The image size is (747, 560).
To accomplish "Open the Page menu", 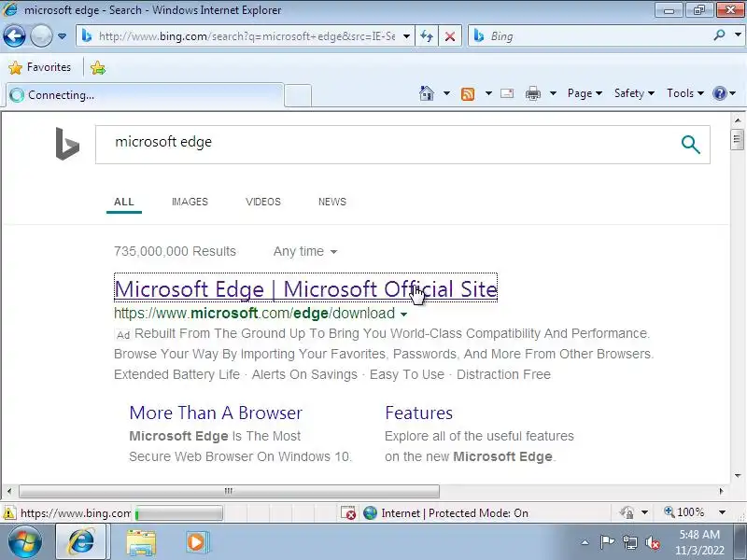I will click(x=585, y=93).
